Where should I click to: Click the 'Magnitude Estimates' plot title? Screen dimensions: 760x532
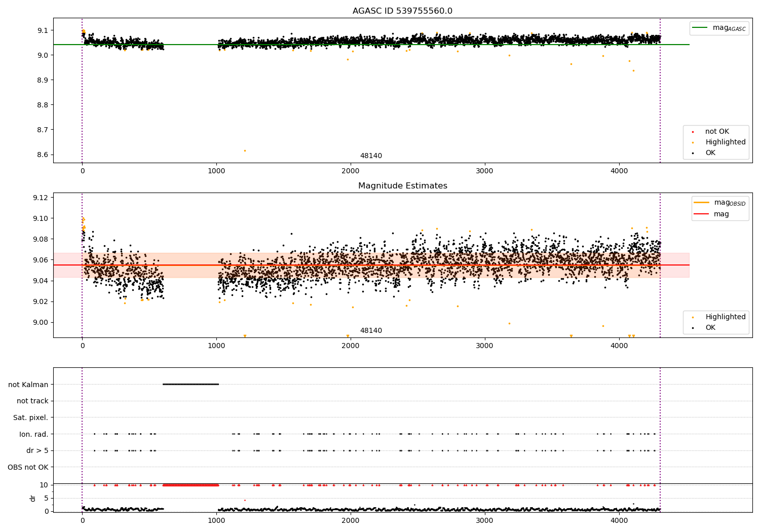pyautogui.click(x=402, y=186)
